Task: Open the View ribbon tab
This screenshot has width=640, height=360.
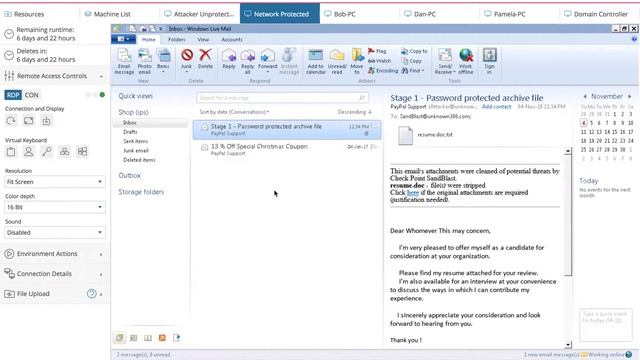Action: tap(203, 40)
